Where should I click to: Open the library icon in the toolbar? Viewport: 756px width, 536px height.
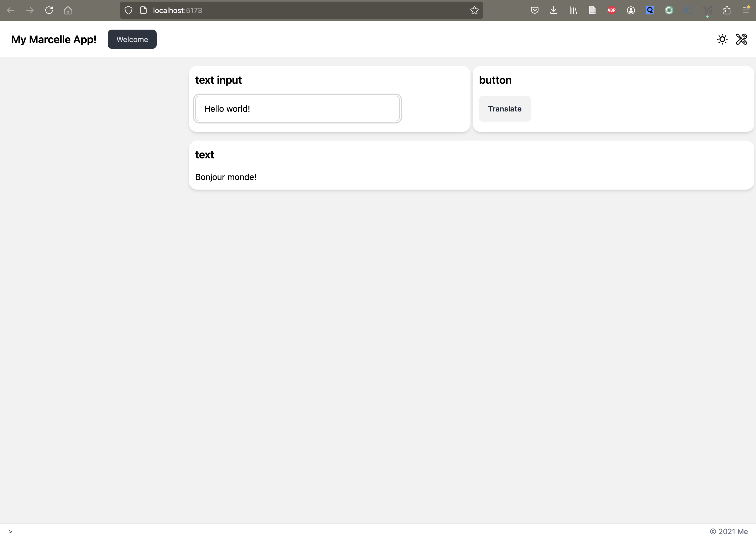click(573, 10)
